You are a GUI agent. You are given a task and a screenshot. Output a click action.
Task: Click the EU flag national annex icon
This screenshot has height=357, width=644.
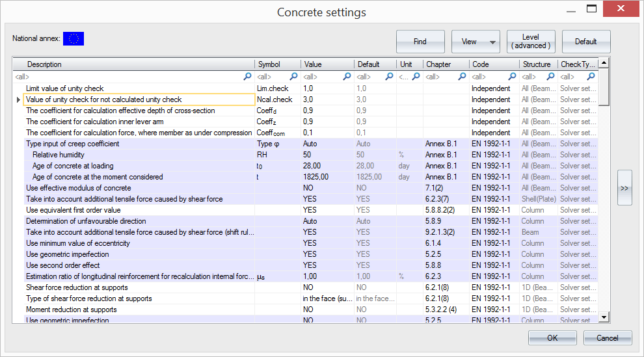coord(74,39)
